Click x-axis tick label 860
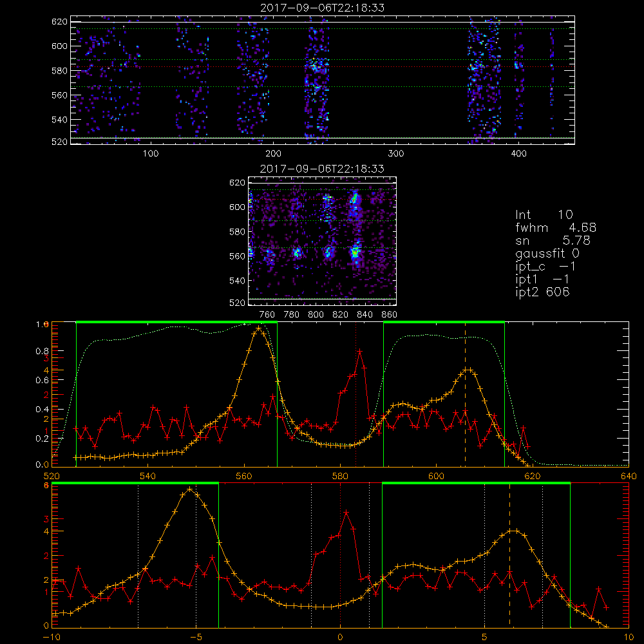644x644 pixels. click(390, 315)
